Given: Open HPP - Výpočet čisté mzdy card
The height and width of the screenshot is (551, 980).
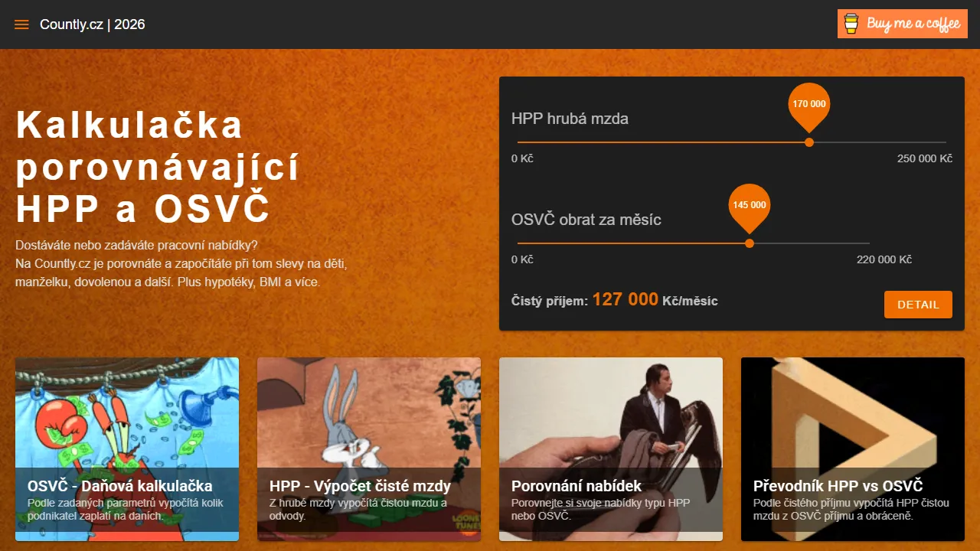Looking at the screenshot, I should pos(369,449).
